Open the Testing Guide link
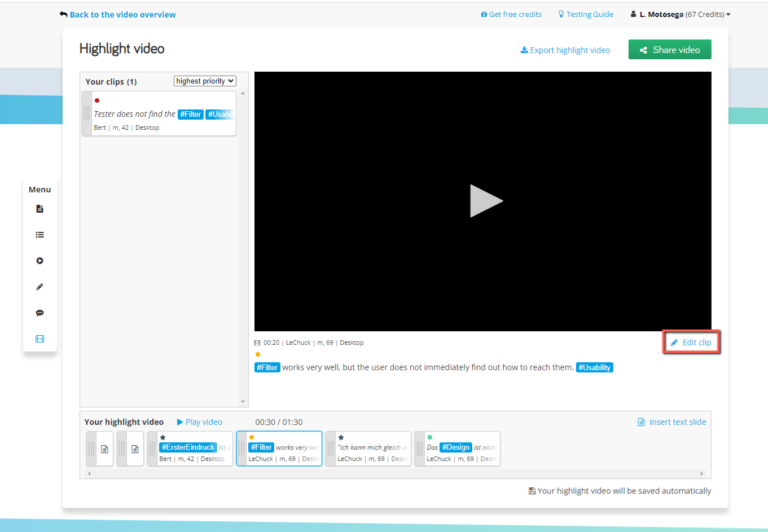Screen dimensions: 768x532 (586, 15)
